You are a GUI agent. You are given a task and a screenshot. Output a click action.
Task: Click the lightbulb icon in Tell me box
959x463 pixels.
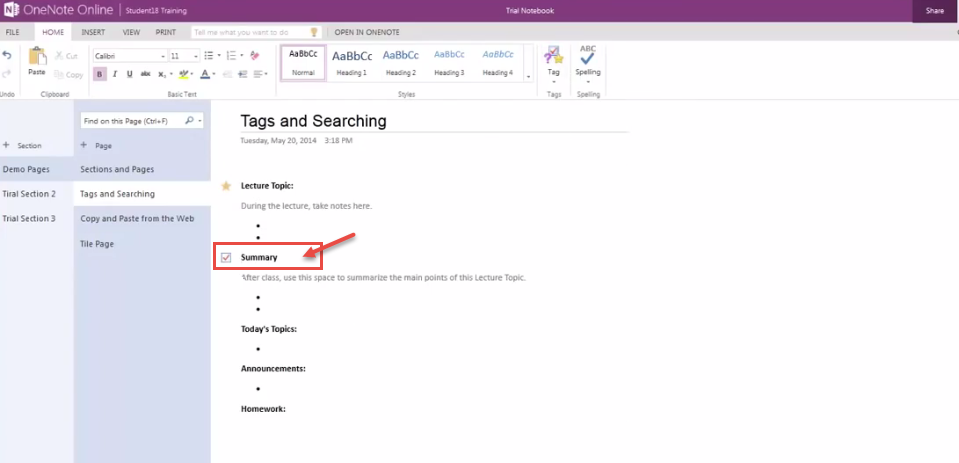314,32
